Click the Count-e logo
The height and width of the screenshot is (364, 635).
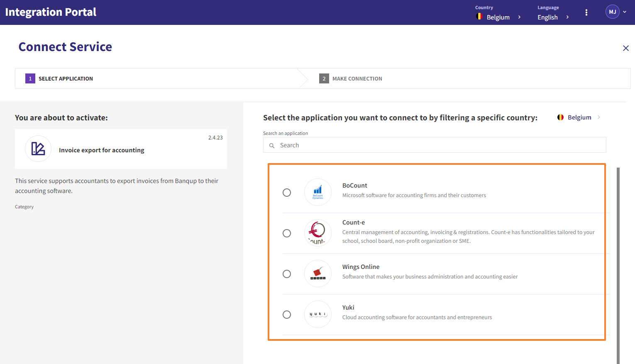coord(318,233)
